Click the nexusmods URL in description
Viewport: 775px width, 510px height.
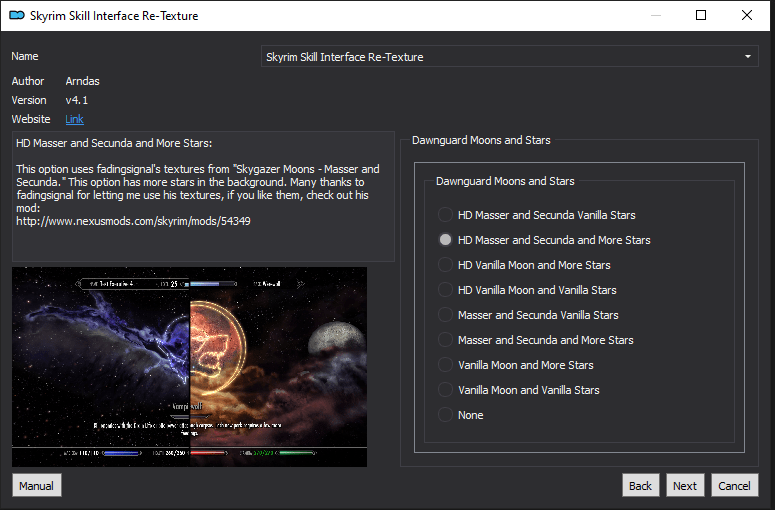pos(133,221)
